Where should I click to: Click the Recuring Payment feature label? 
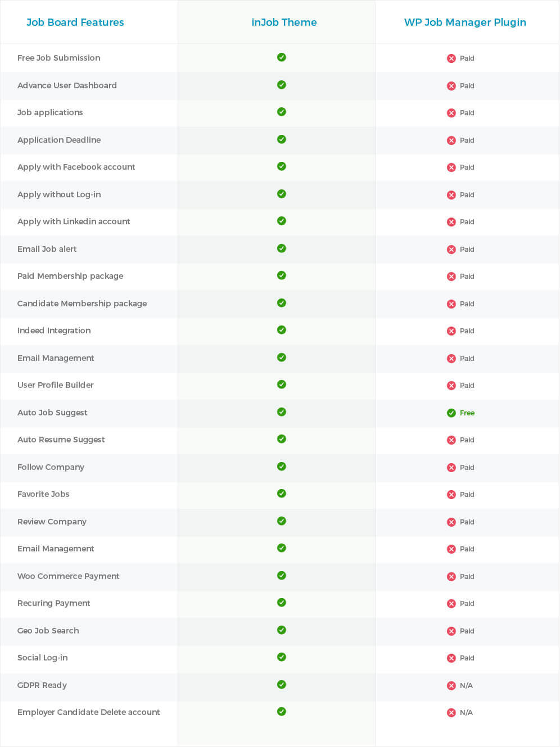pos(54,603)
